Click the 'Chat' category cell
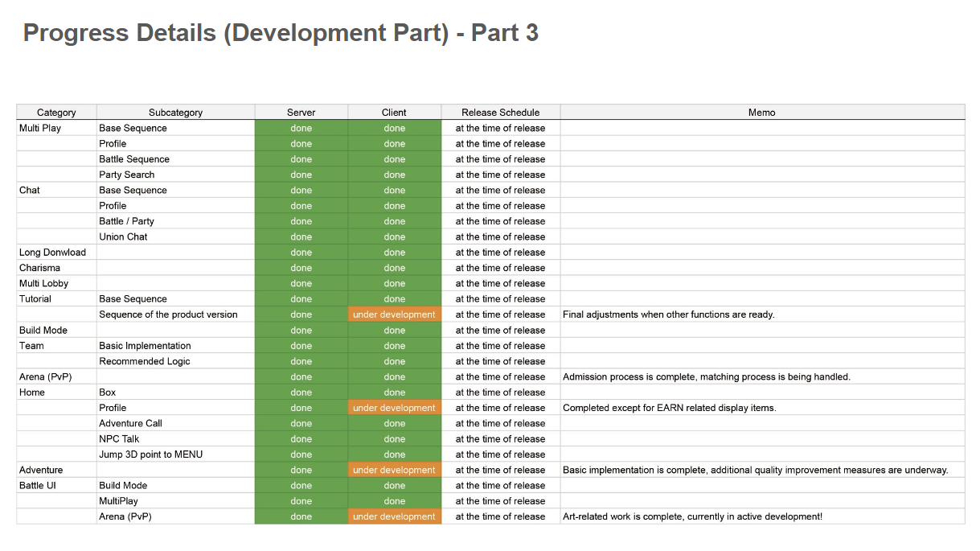The height and width of the screenshot is (551, 980). 56,190
